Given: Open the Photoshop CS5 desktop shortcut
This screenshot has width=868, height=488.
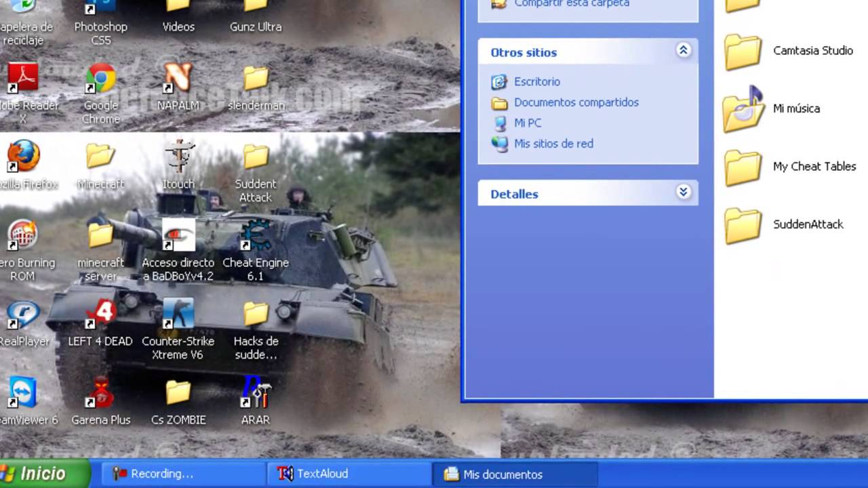Looking at the screenshot, I should coord(100,19).
